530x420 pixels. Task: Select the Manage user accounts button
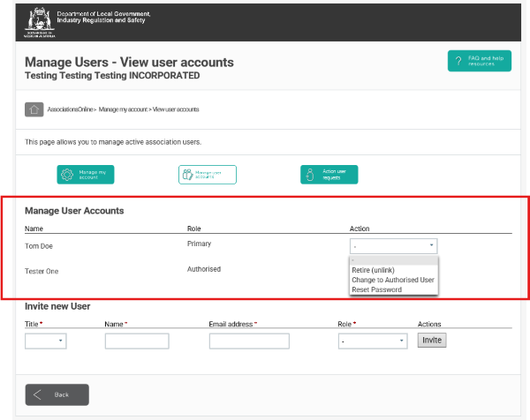coord(208,175)
